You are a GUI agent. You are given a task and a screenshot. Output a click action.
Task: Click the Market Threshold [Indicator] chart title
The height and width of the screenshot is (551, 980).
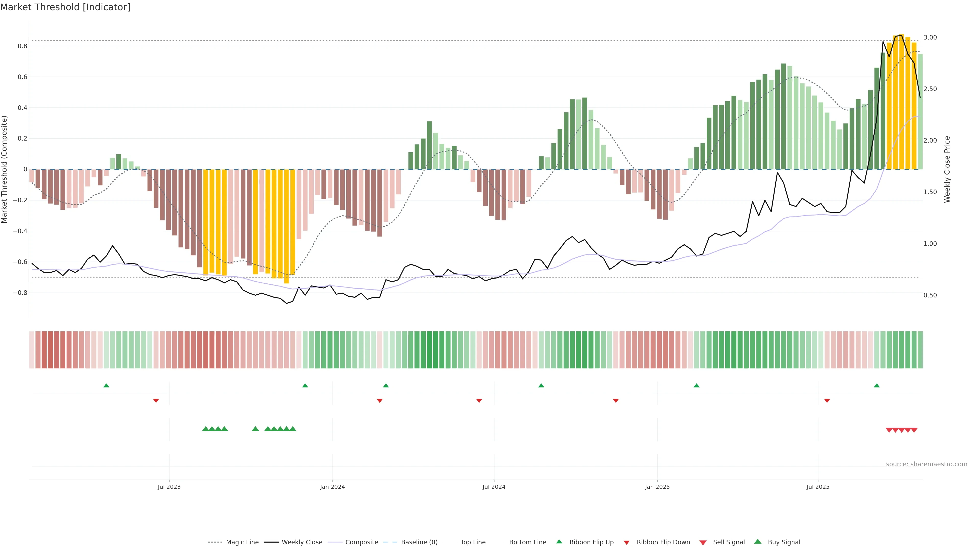click(65, 7)
